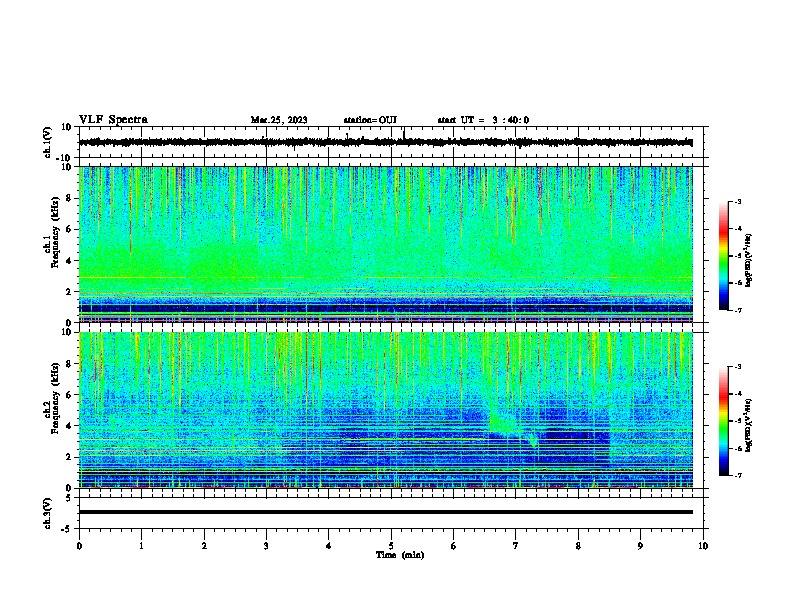Click the "ch.3(V)" axis label
This screenshot has height=612, width=792.
[x=48, y=513]
